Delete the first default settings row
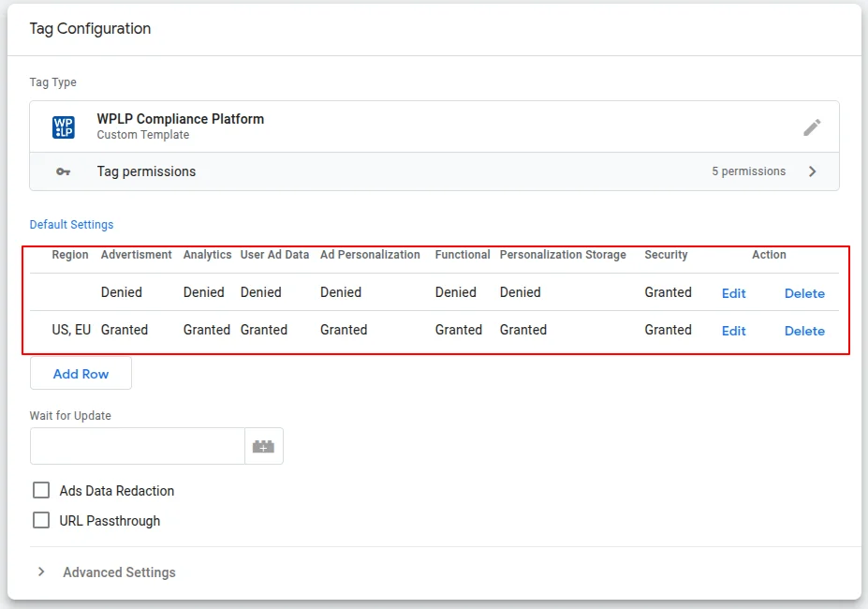 pos(803,292)
